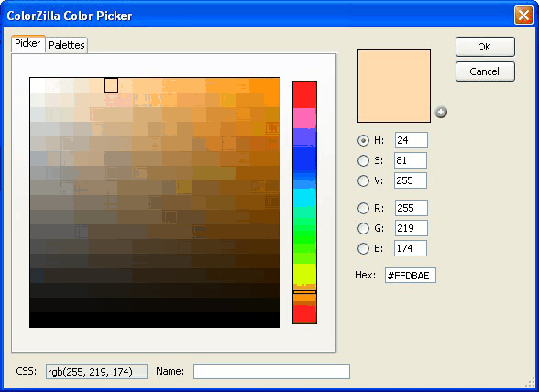Close the ColorZilla Color Picker dialog
This screenshot has width=539, height=392.
pos(523,16)
